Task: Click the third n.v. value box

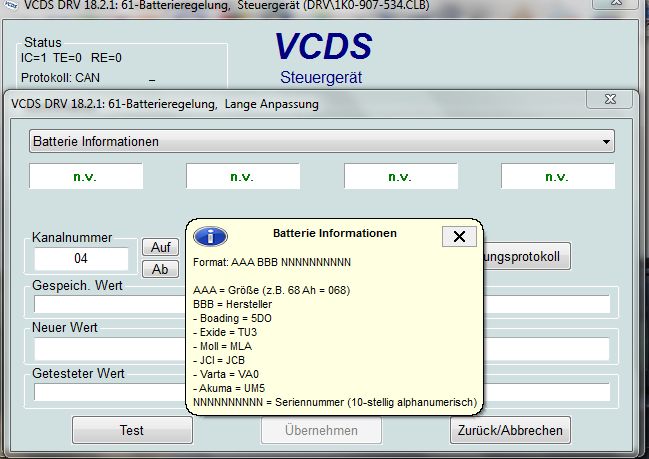Action: coord(401,176)
